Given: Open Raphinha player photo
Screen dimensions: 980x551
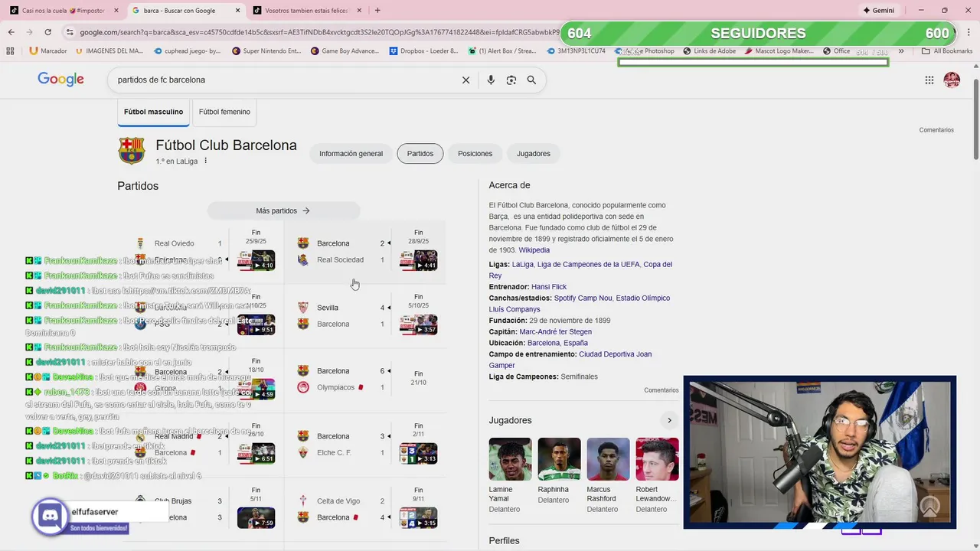Looking at the screenshot, I should tap(559, 459).
